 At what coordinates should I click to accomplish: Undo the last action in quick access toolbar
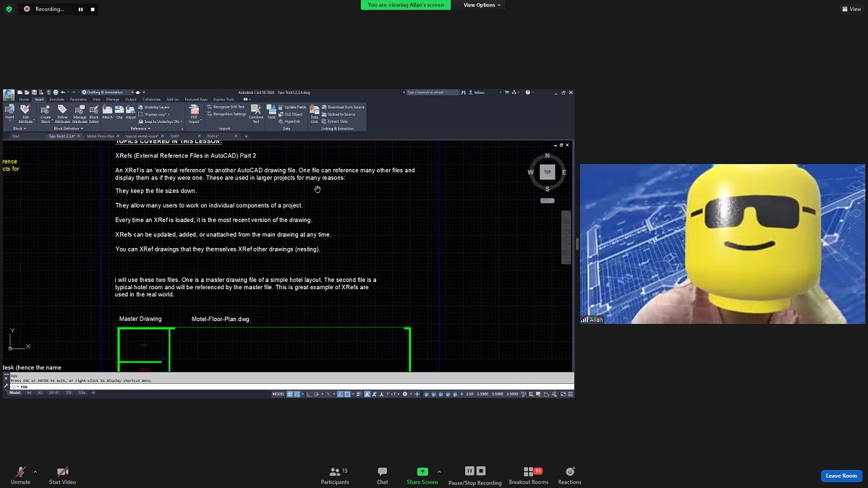click(x=63, y=93)
